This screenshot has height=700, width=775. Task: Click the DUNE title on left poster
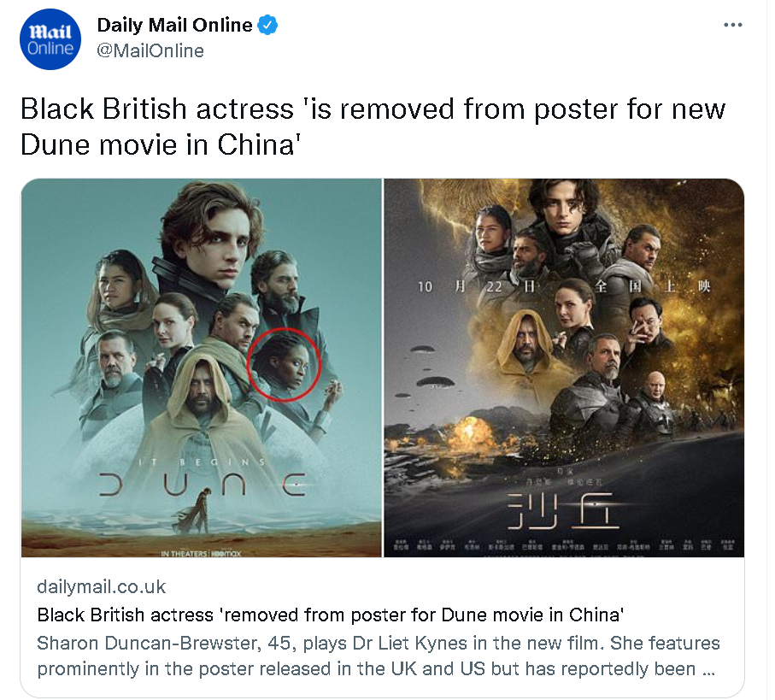click(x=203, y=485)
